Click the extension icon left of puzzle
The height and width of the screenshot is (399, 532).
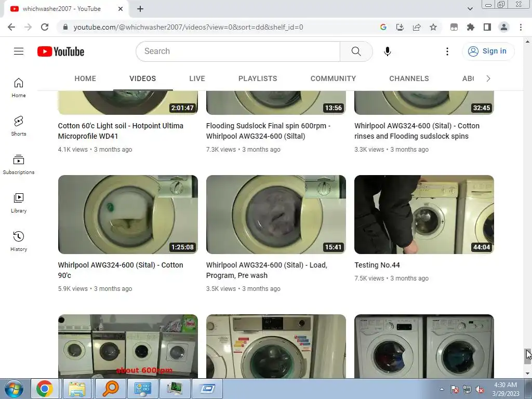pos(454,27)
